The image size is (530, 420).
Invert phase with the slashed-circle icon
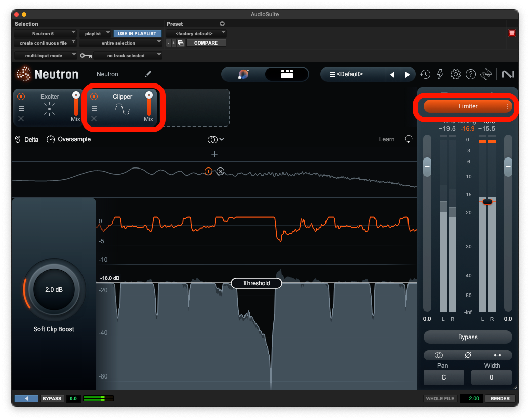click(468, 355)
